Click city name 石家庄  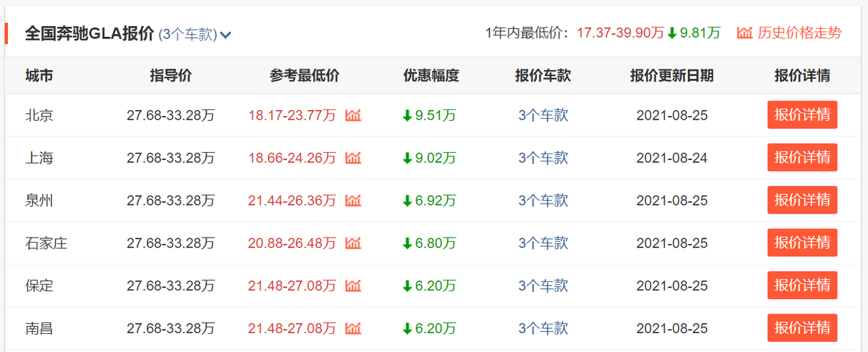pos(46,243)
